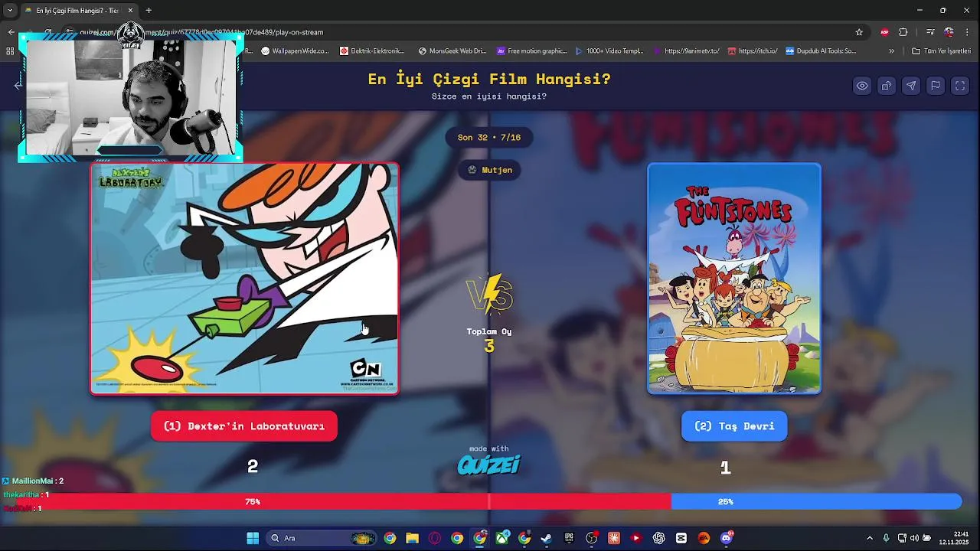Open CapCut from taskbar
980x551 pixels.
tap(681, 538)
